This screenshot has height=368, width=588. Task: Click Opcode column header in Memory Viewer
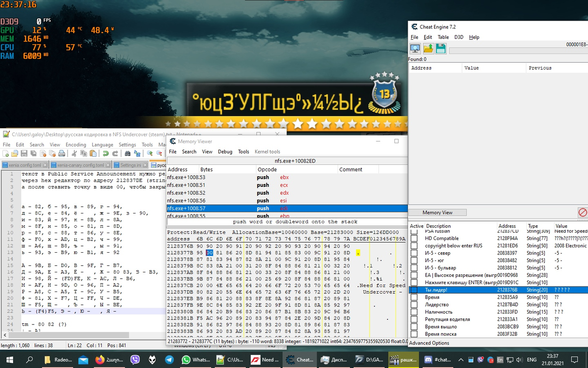(297, 169)
